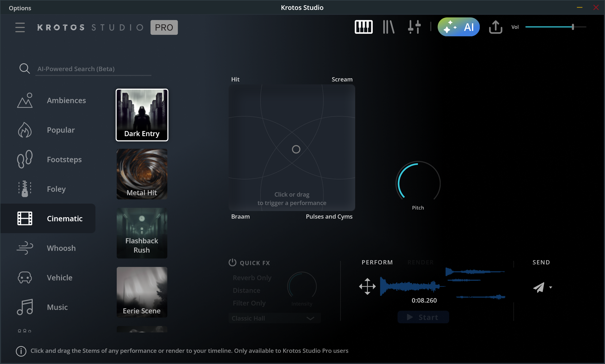Open the Options menu
Viewport: 605px width, 364px height.
pos(20,8)
